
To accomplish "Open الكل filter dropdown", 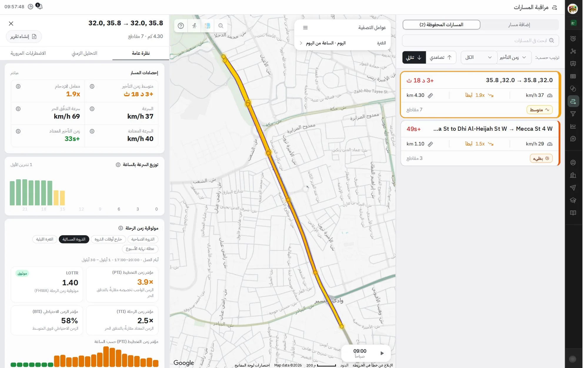I will coord(479,57).
